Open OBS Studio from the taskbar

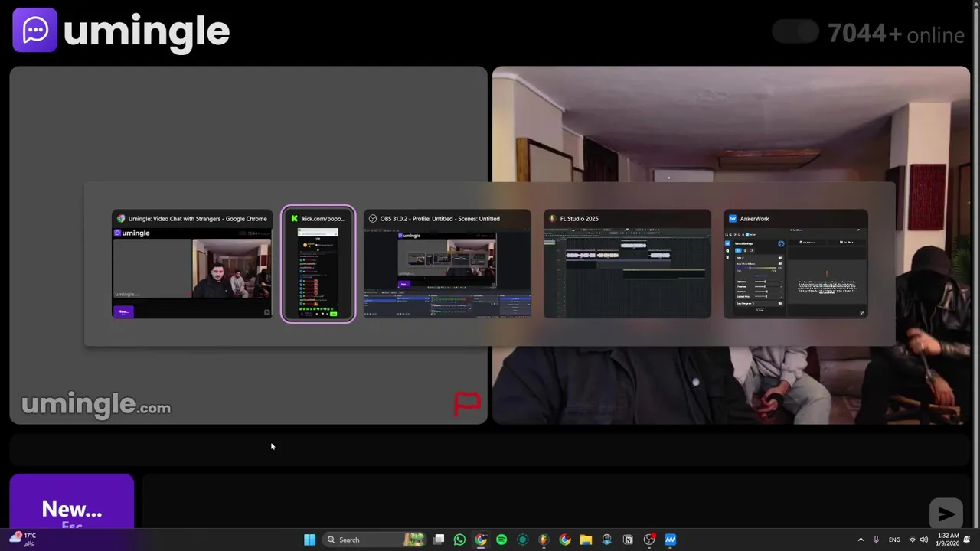point(649,540)
